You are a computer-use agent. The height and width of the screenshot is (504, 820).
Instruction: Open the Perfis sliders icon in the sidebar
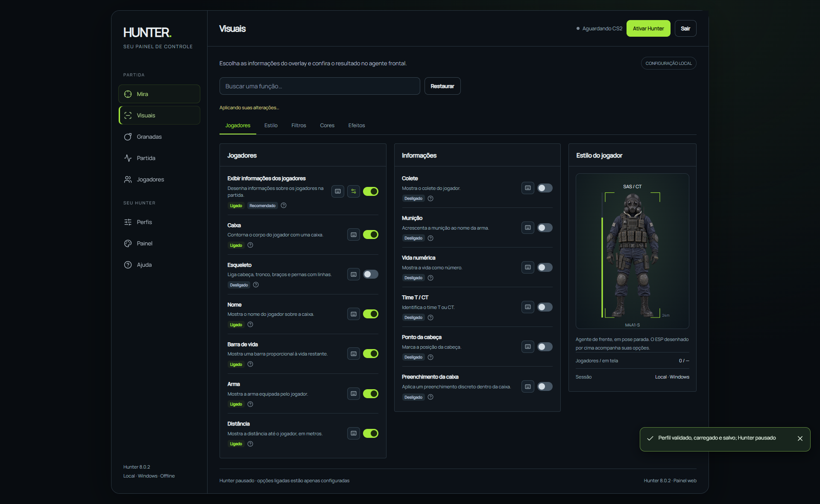128,222
